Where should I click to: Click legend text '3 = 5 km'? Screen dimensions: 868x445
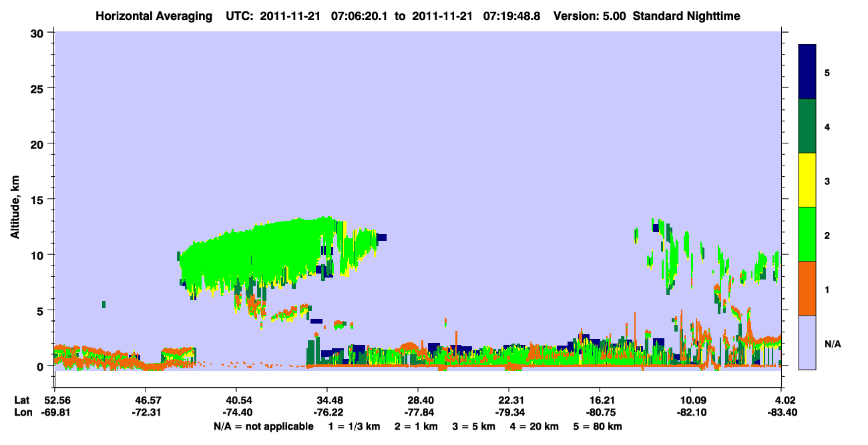click(475, 426)
